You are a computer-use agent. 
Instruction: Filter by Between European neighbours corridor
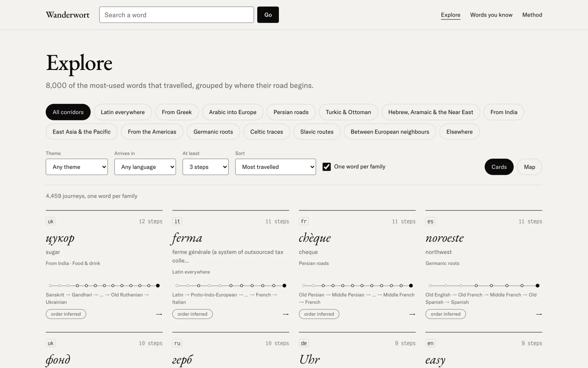pyautogui.click(x=390, y=132)
